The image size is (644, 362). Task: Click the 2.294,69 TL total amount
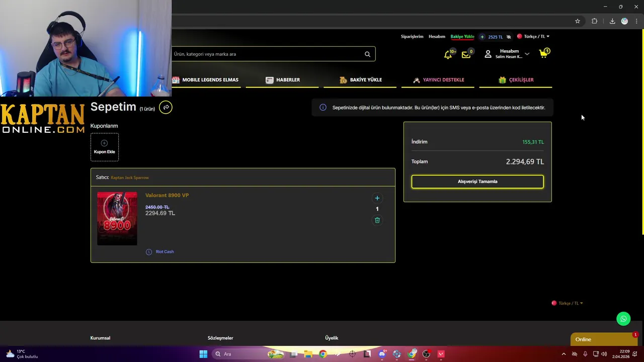(525, 161)
